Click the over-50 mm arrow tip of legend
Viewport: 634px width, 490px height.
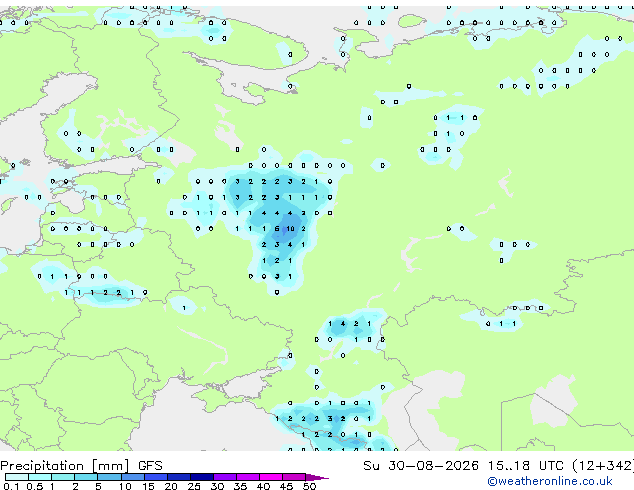click(x=317, y=477)
